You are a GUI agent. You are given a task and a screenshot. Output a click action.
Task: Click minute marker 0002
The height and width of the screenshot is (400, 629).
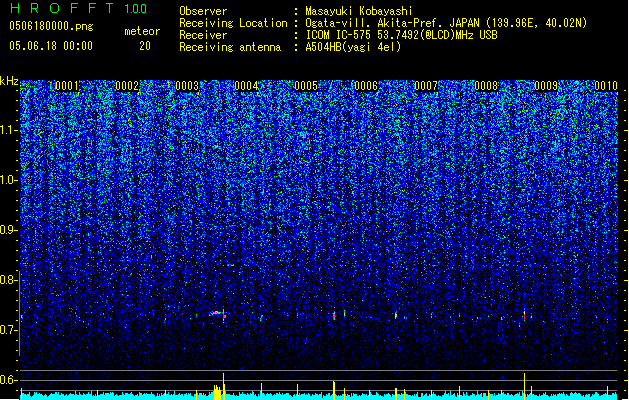tap(127, 86)
